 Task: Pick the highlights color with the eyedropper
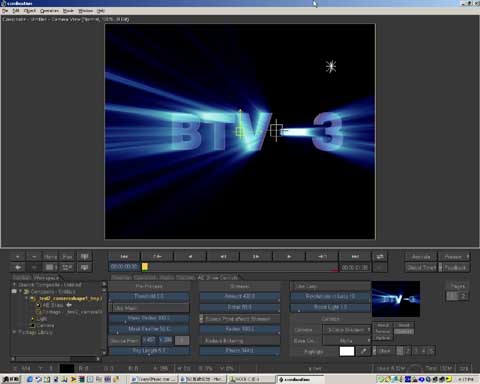pyautogui.click(x=363, y=351)
